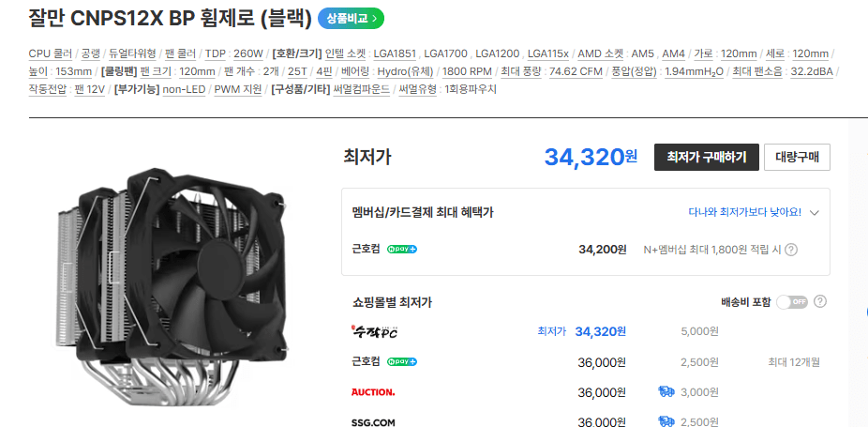Click the 34,200원 근호컴 membership price

click(603, 250)
